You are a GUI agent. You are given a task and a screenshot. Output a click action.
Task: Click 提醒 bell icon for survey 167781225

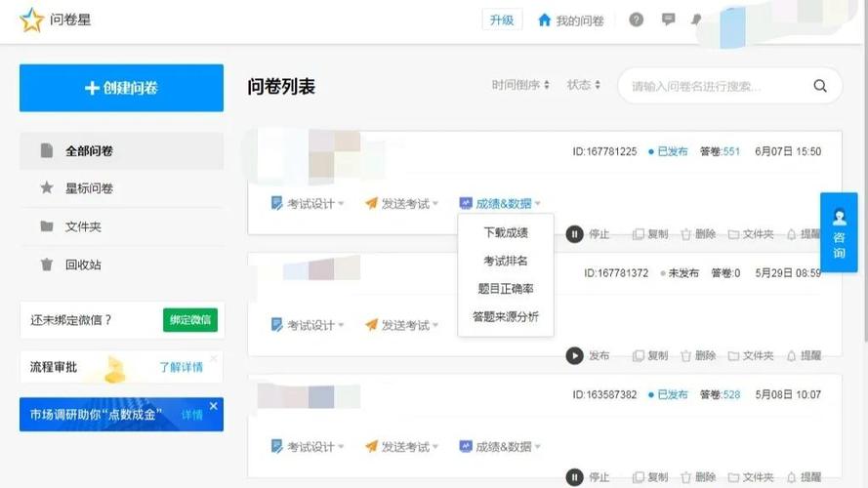tap(792, 234)
